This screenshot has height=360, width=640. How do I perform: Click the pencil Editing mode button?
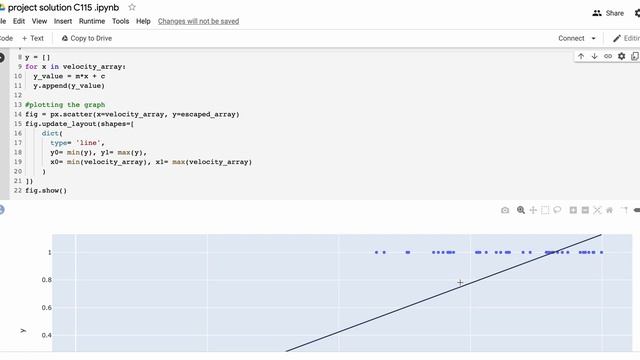coord(626,38)
